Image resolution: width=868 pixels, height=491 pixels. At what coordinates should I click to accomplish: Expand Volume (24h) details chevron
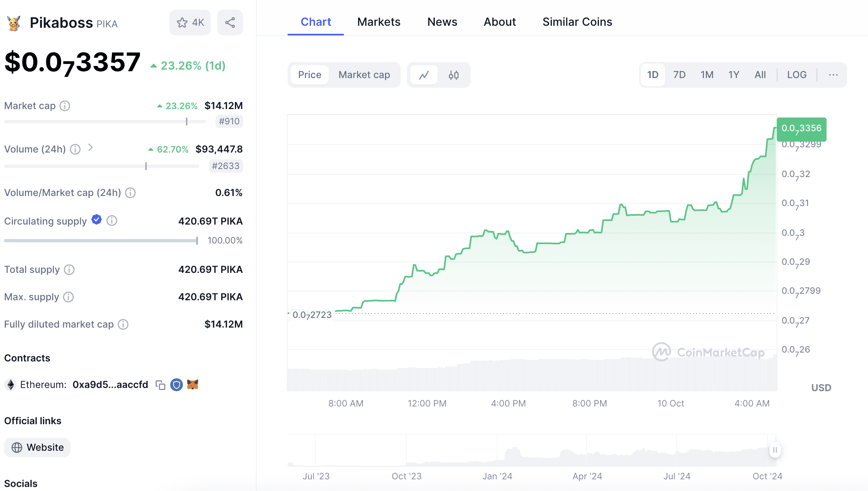(91, 148)
